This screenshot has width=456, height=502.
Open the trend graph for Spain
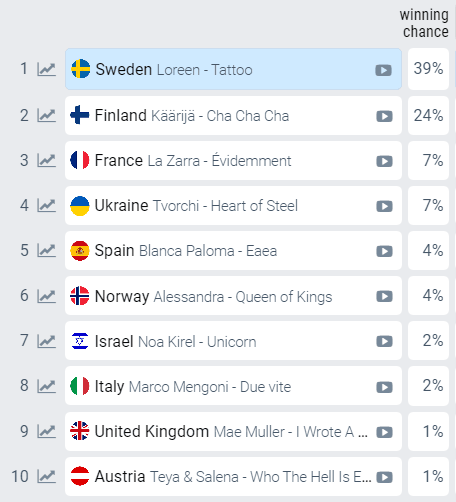click(x=46, y=250)
